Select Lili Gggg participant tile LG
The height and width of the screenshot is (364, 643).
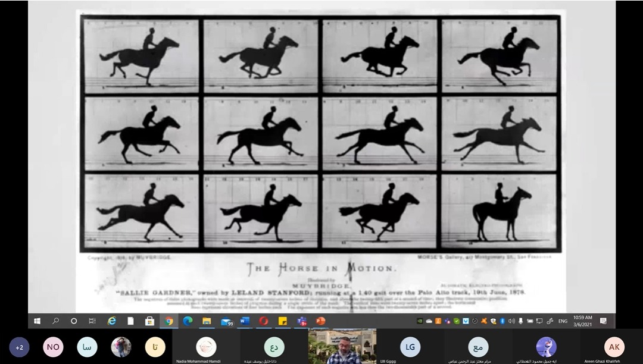410,346
